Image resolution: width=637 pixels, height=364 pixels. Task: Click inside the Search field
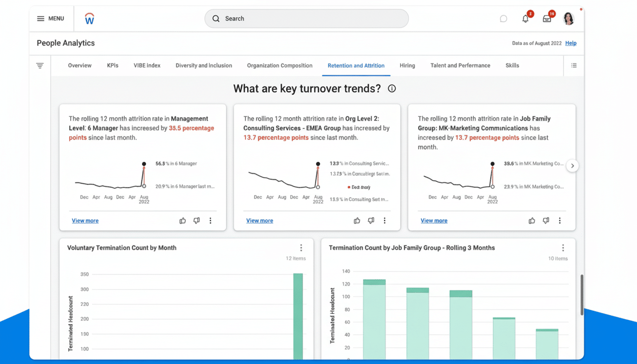tap(306, 18)
